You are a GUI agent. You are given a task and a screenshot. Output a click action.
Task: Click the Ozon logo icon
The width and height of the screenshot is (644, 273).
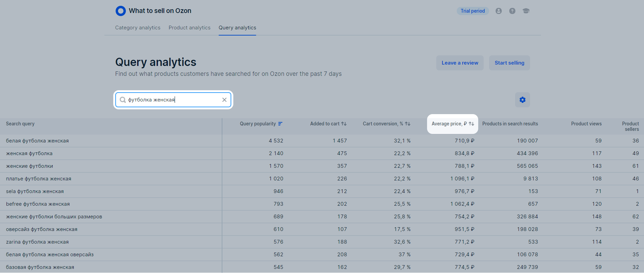click(120, 11)
